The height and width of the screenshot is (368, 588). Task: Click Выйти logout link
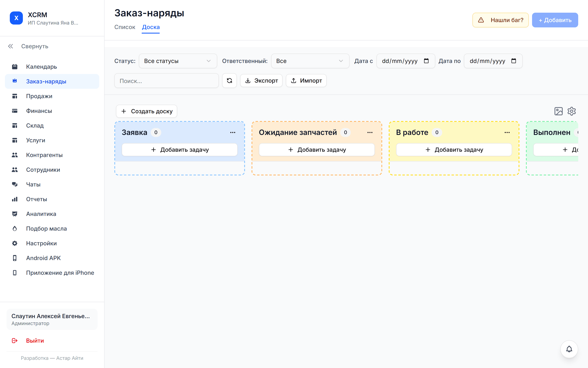(x=35, y=340)
